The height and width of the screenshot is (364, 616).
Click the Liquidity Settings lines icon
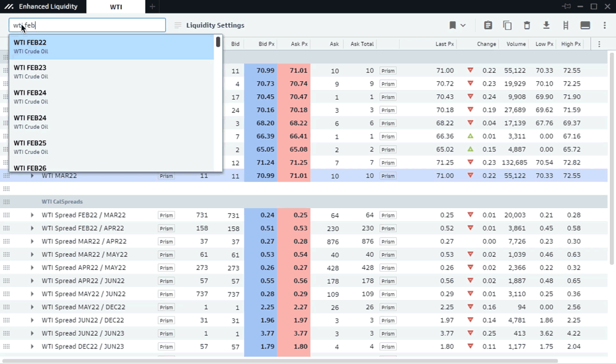click(177, 25)
